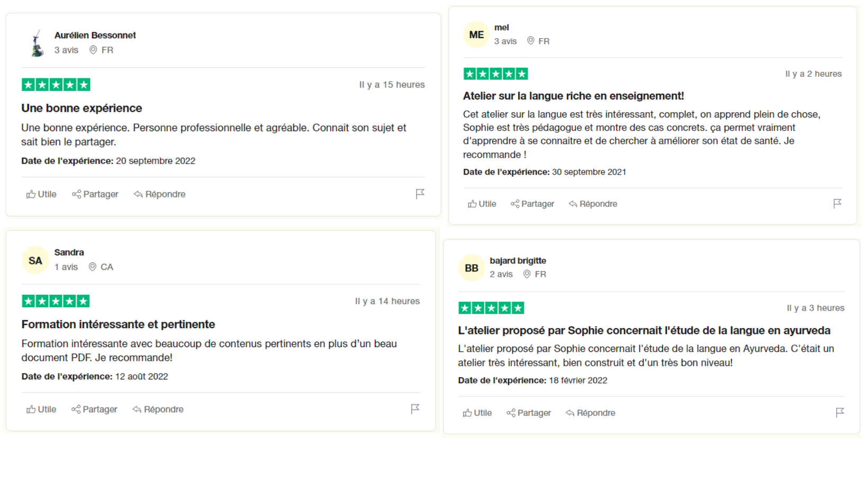The image size is (868, 489).
Task: Flag Aurélien Bessonnet's review
Action: (420, 194)
